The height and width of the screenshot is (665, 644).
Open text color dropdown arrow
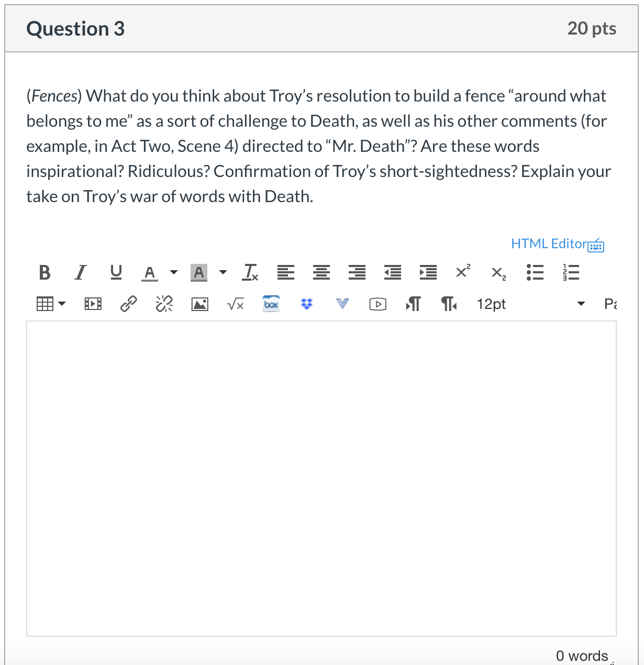(174, 272)
